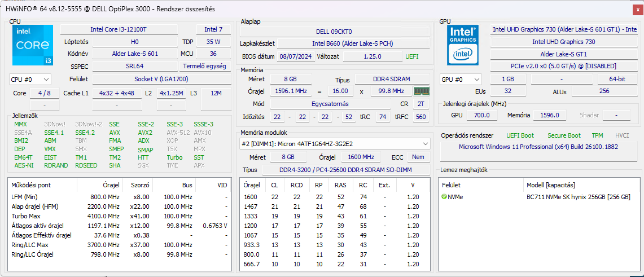This screenshot has height=277, width=644.
Task: Open the CPU #0 selector dropdown
Action: [30, 79]
